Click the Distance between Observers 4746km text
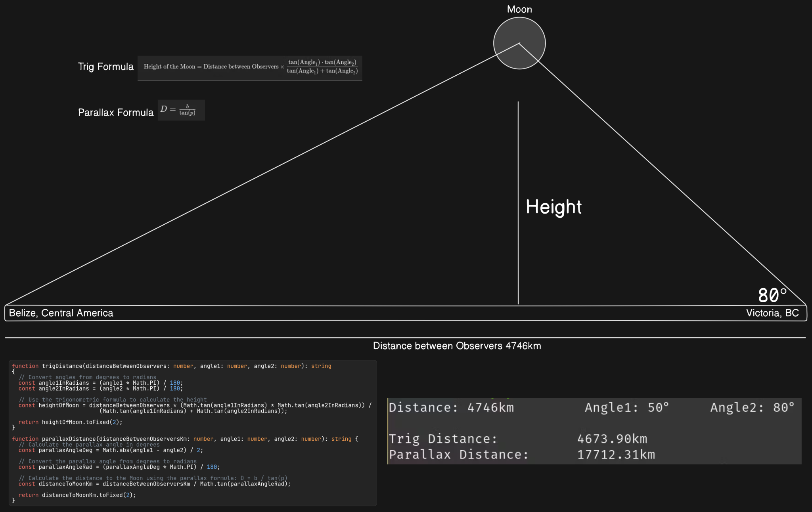 pyautogui.click(x=457, y=346)
